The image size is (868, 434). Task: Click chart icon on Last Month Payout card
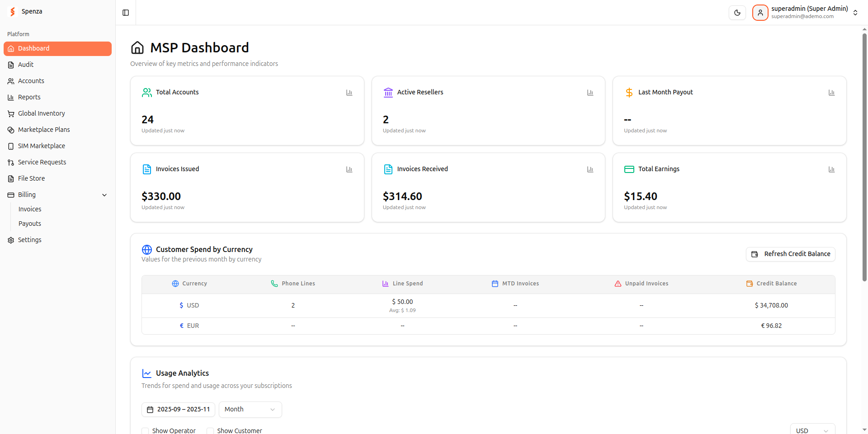(831, 93)
